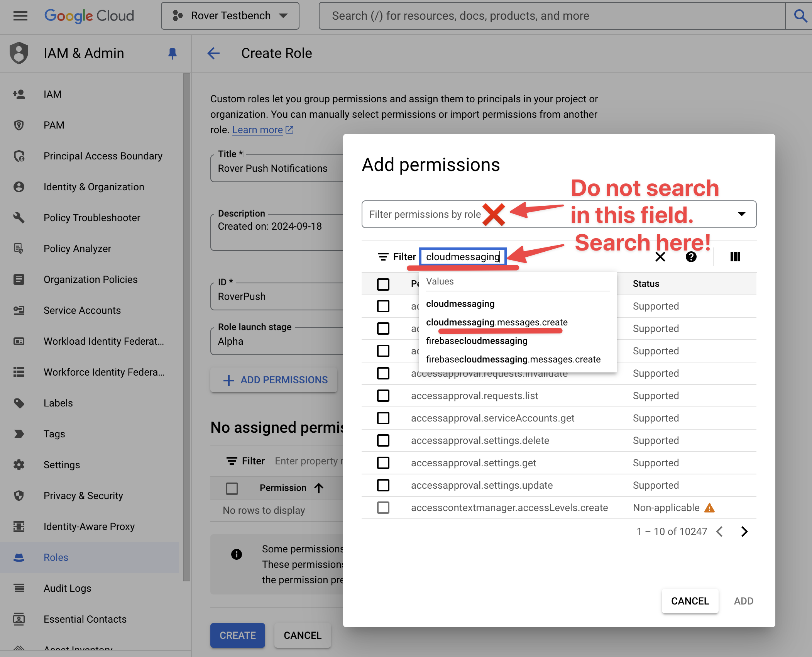Click the Service Accounts sidebar icon
The image size is (812, 657).
tap(19, 310)
